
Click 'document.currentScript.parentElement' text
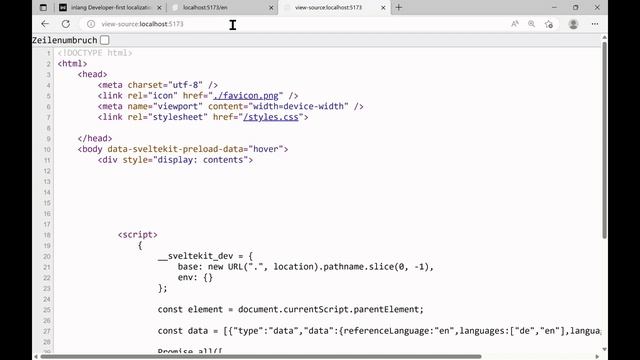click(x=329, y=309)
